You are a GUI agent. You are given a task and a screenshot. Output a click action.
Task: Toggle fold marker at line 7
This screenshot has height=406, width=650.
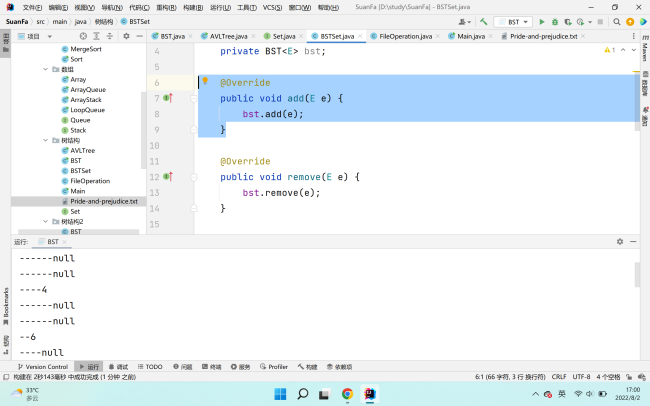coord(194,98)
